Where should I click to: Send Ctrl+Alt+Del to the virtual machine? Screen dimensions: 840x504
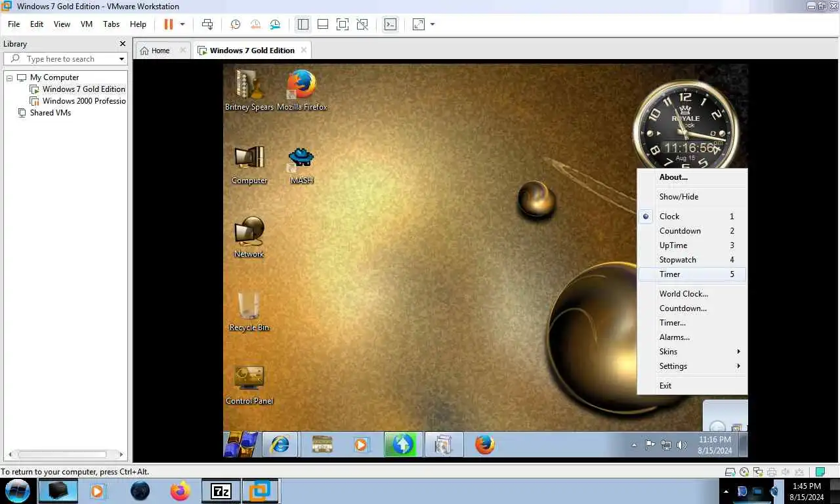[x=207, y=24]
